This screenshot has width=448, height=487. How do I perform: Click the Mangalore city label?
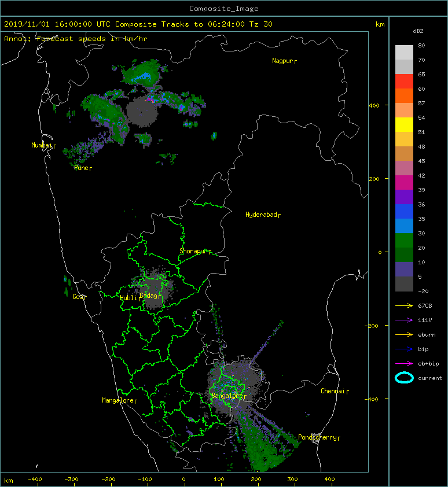pos(119,400)
